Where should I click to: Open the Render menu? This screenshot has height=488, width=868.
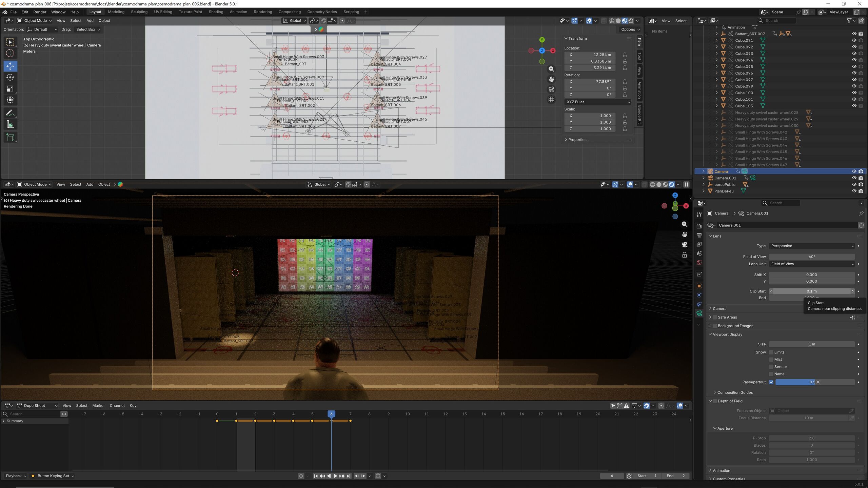[40, 12]
